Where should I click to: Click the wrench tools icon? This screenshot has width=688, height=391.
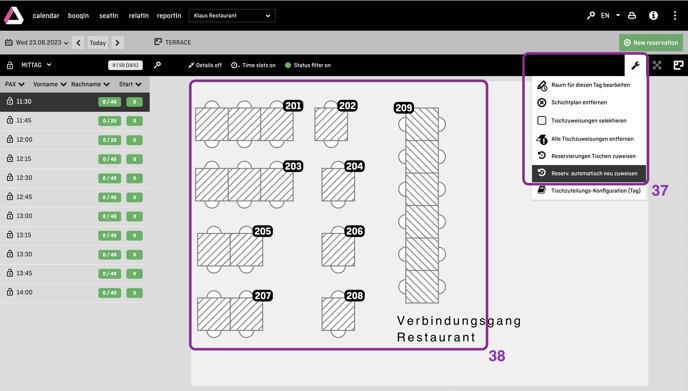click(635, 65)
